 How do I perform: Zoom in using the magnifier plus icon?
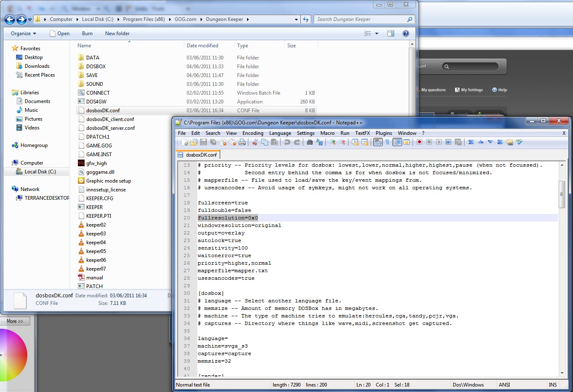tap(333, 142)
